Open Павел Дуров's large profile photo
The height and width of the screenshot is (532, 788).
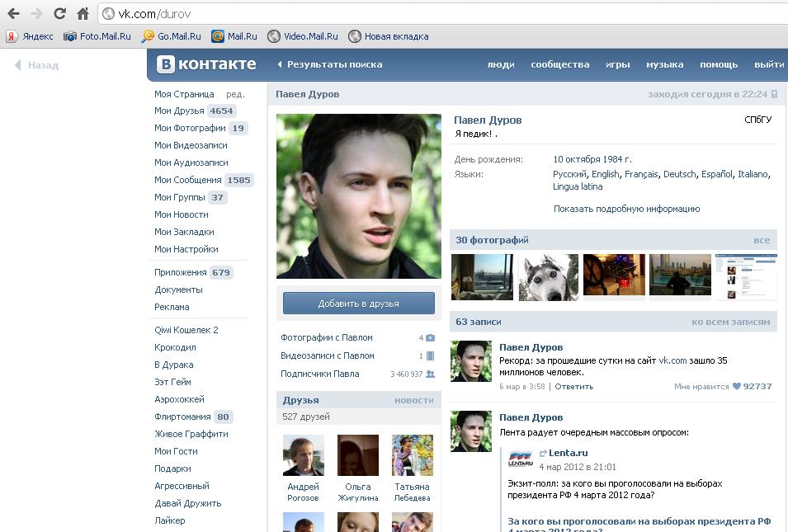(x=359, y=196)
